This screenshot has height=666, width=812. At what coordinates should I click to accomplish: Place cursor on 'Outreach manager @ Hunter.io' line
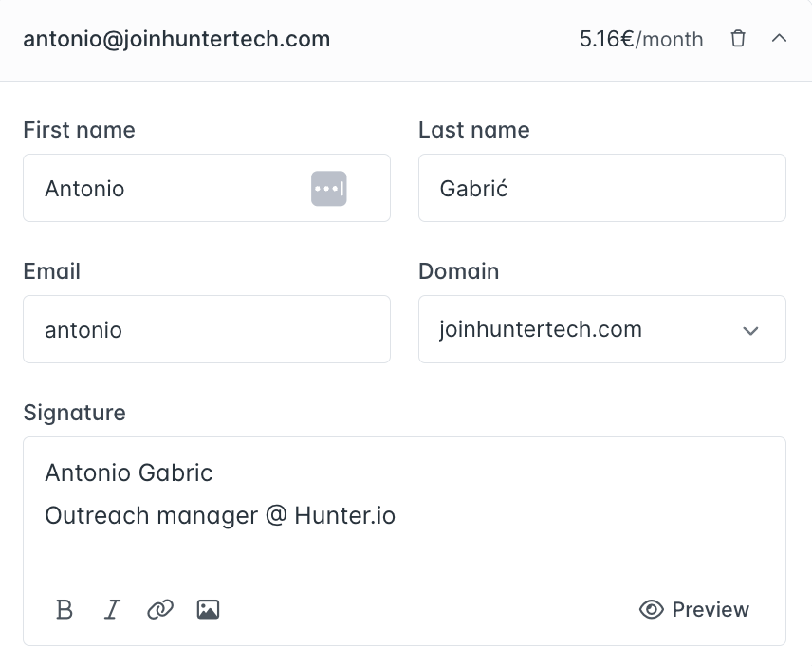pyautogui.click(x=220, y=515)
